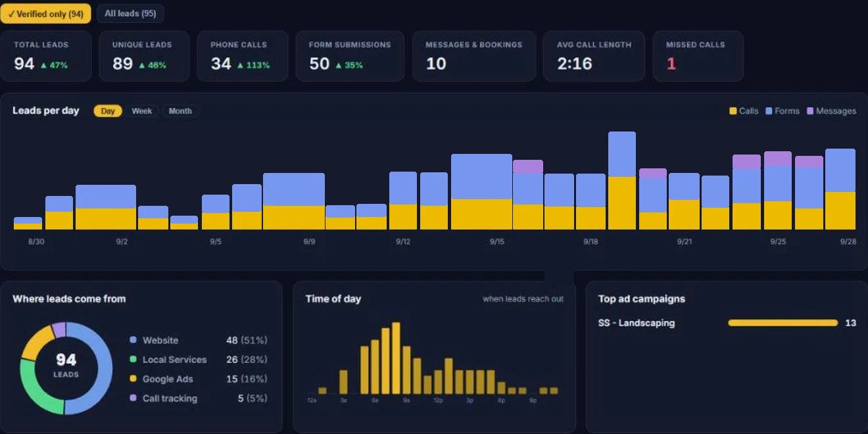Toggle the Calls legend swatch
The image size is (868, 434).
point(733,111)
